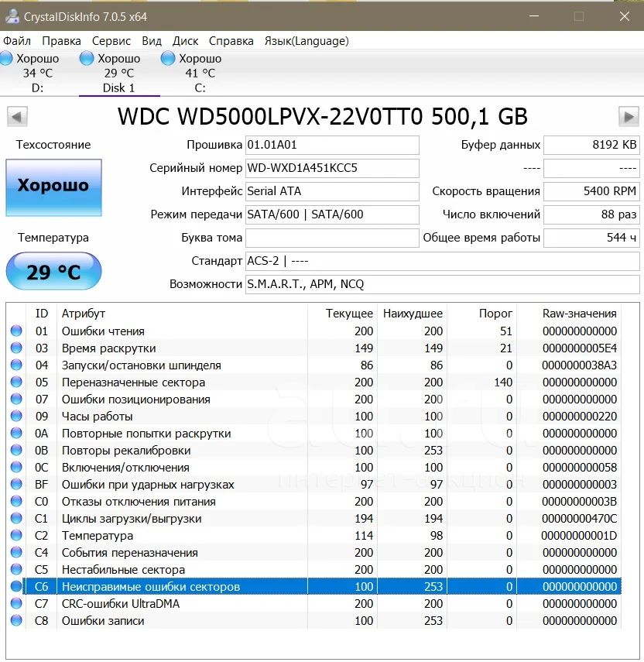Open the Диск menu

tap(185, 41)
